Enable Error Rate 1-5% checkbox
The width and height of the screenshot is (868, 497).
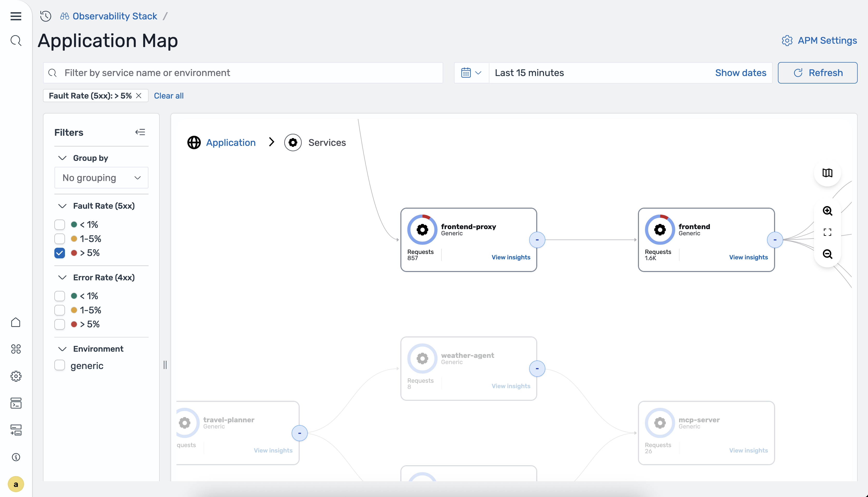coord(60,310)
